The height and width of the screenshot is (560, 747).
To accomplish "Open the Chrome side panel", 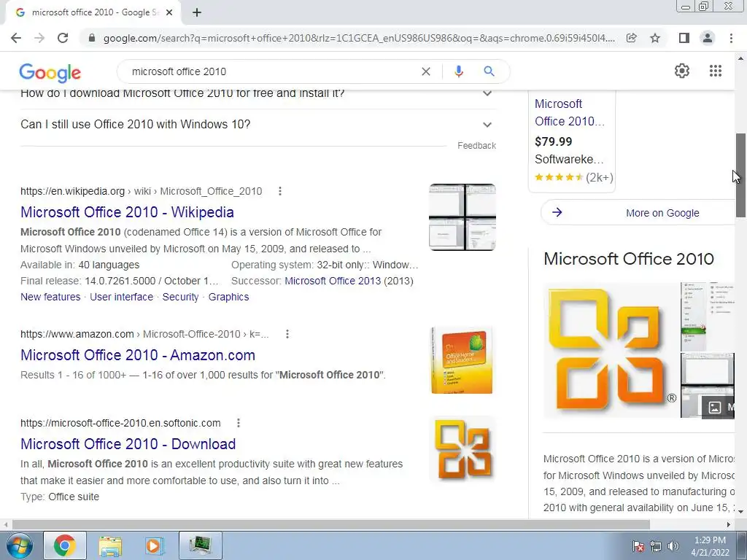I will 684,38.
